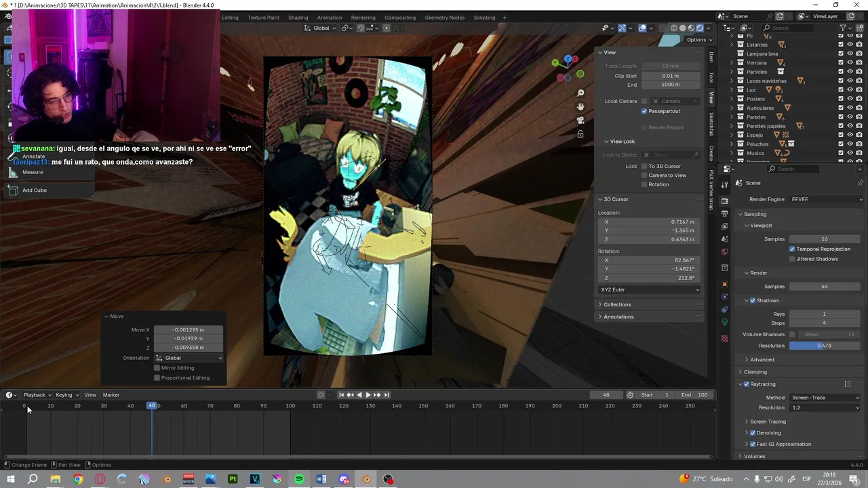Open outliner filter funnel icon
The width and height of the screenshot is (868, 488).
pos(844,28)
